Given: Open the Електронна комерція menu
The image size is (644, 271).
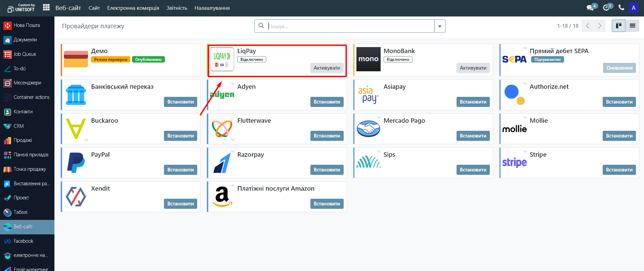Looking at the screenshot, I should tap(133, 8).
